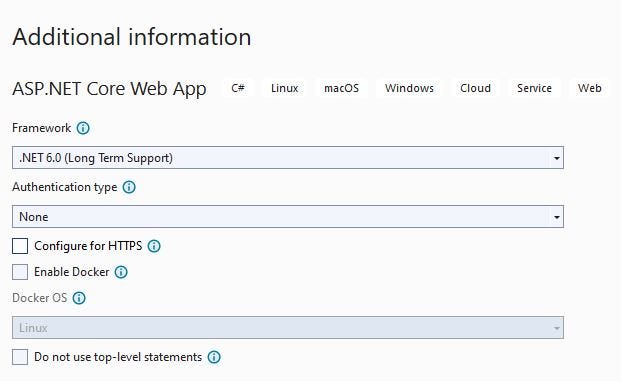The width and height of the screenshot is (621, 381).
Task: Select the Service tag
Action: 534,88
